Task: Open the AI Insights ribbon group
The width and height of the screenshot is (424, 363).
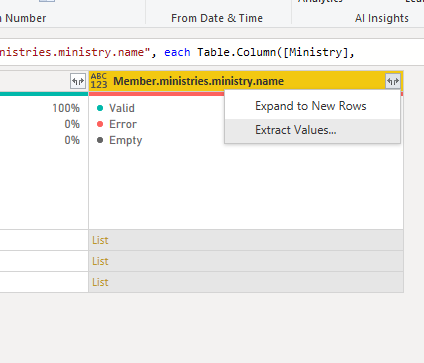Action: coord(382,18)
